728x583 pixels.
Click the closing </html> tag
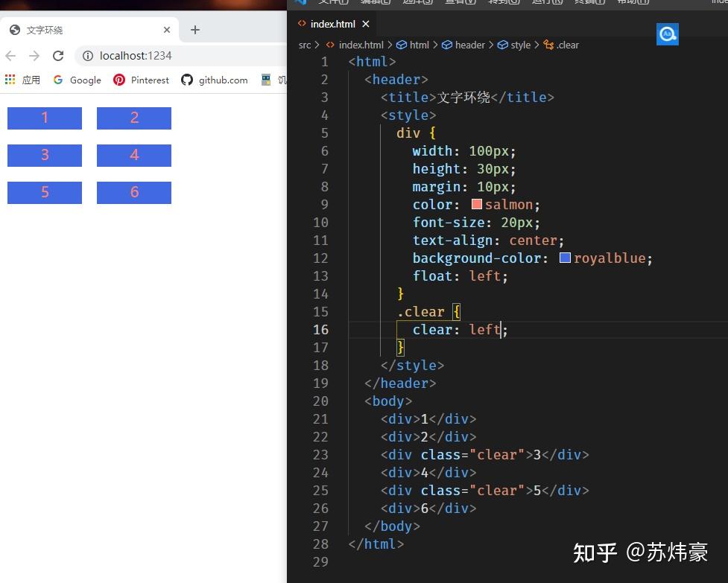tap(376, 544)
